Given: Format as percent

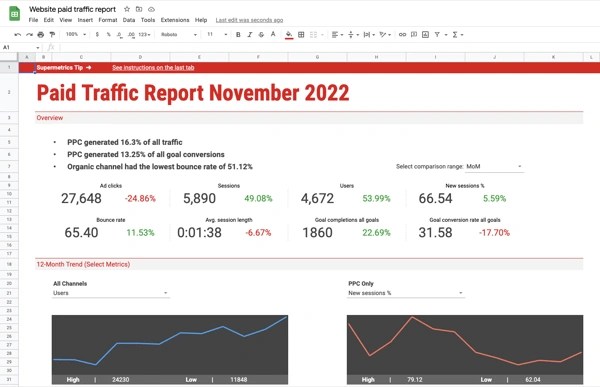Looking at the screenshot, I should point(109,34).
